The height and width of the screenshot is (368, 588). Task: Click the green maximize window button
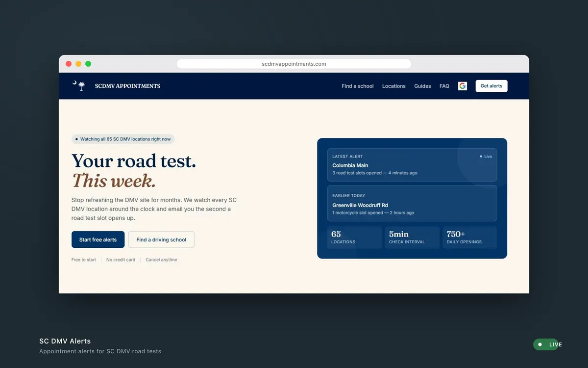(88, 64)
